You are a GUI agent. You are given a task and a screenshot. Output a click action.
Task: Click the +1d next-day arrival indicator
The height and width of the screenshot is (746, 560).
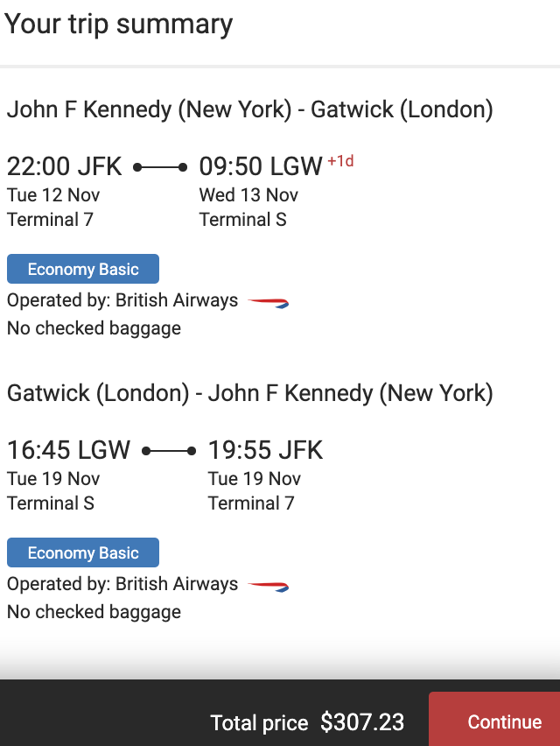tap(340, 162)
